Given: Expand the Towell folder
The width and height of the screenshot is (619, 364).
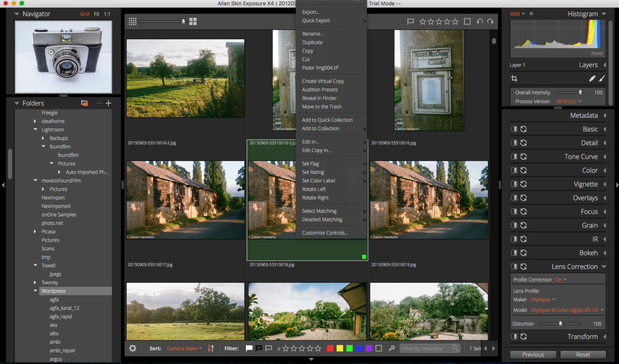Looking at the screenshot, I should coord(35,266).
